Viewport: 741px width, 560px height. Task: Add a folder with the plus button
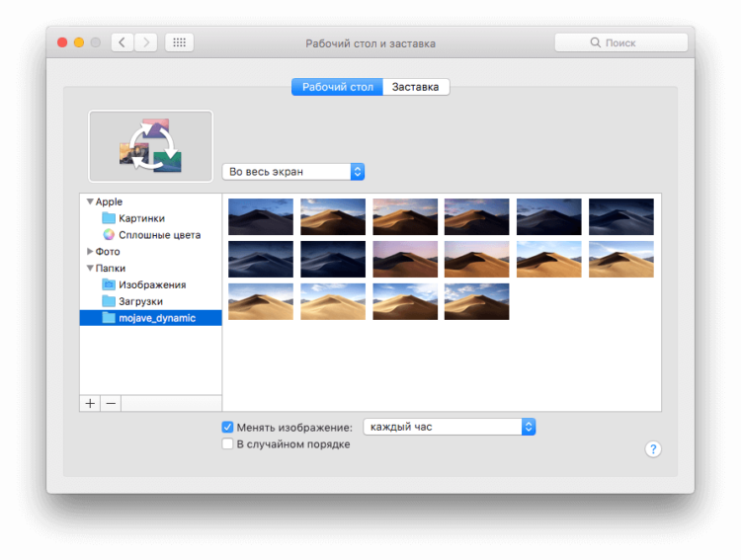coord(90,404)
